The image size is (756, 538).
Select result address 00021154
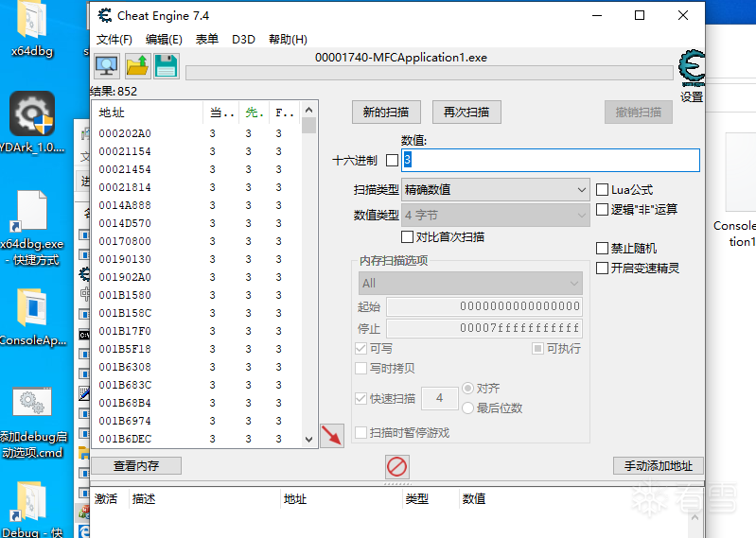(125, 151)
